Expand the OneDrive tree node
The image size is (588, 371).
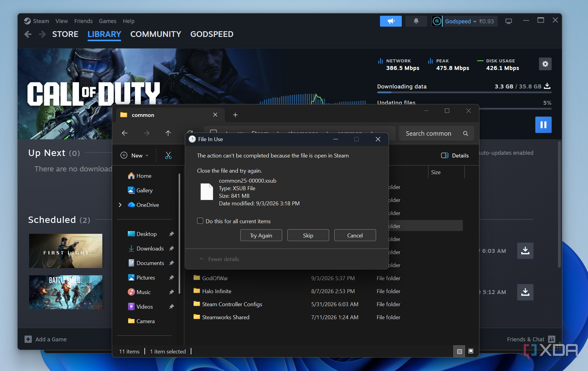coord(120,205)
